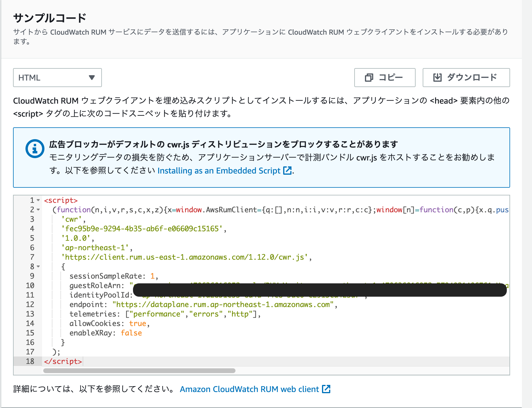
Task: Click the opening <script> tag on line 1
Action: [x=61, y=200]
